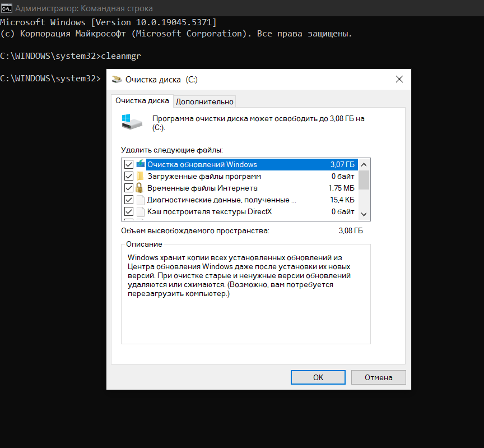Image resolution: width=484 pixels, height=448 pixels.
Task: Click the last C:\WINDOWS\system32> prompt line
Action: coord(50,78)
